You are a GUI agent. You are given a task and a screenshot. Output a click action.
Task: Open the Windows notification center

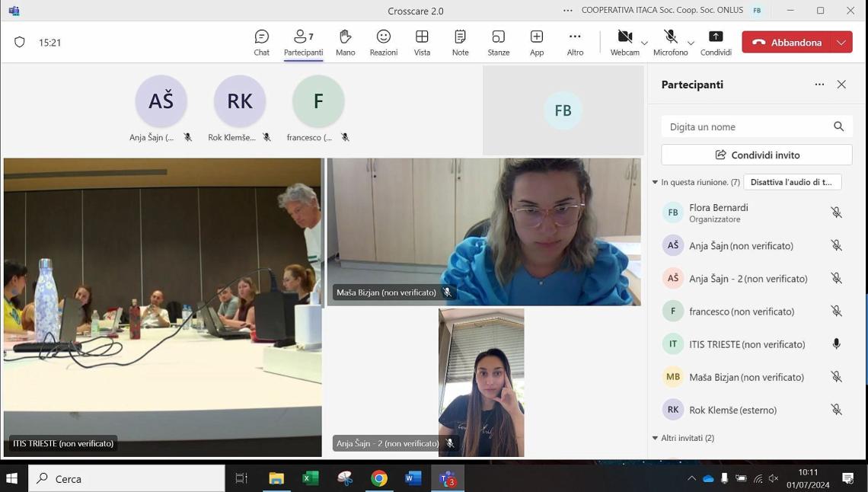pyautogui.click(x=847, y=478)
